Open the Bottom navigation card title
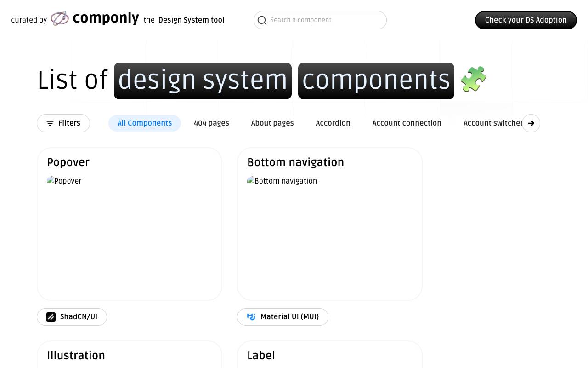 (295, 162)
